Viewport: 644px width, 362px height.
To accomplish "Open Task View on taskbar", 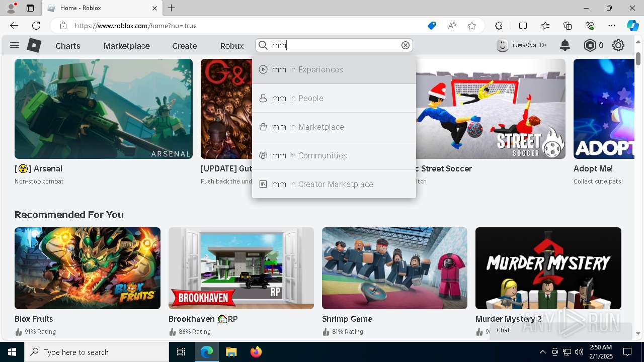I will tap(181, 352).
